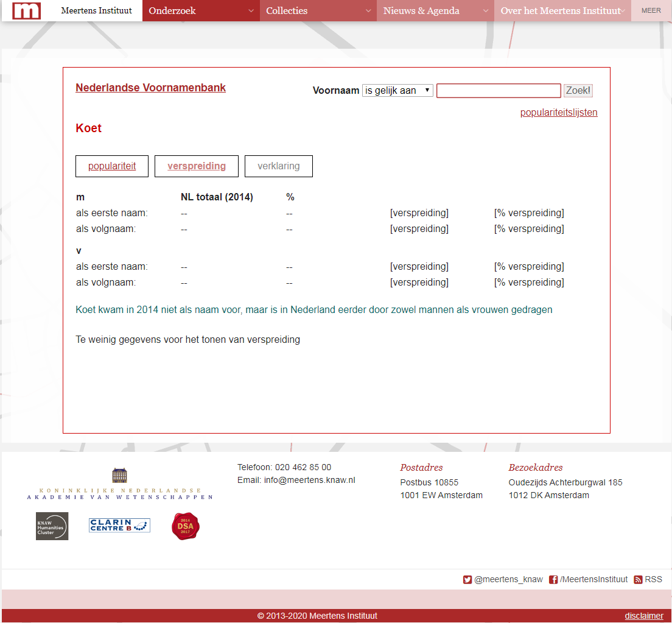
Task: Click the CLARIN Centre B logo
Action: (x=119, y=525)
